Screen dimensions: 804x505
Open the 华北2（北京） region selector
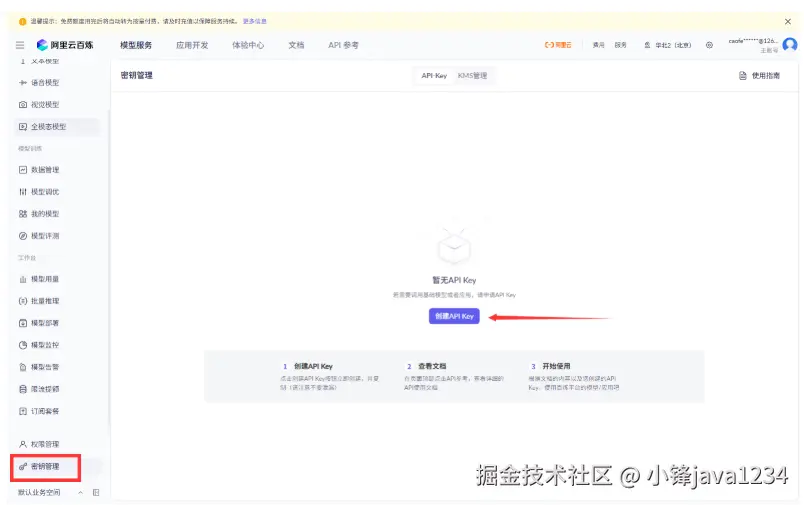(x=668, y=45)
